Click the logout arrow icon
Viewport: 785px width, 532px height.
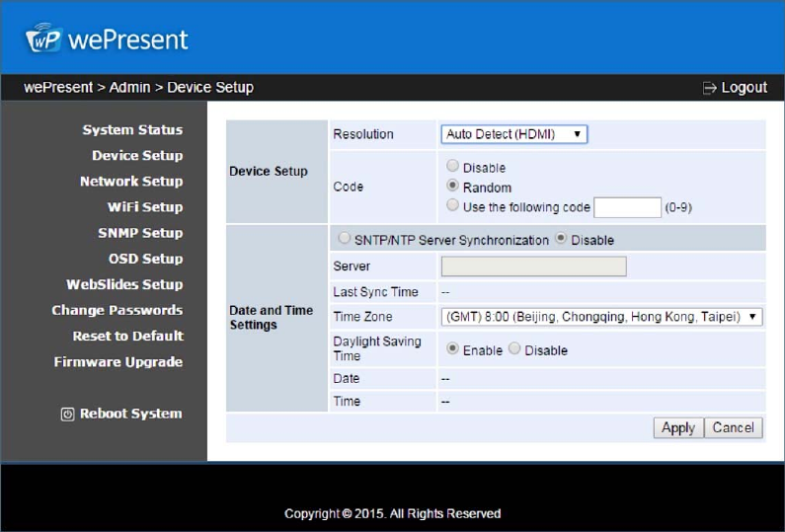point(709,88)
